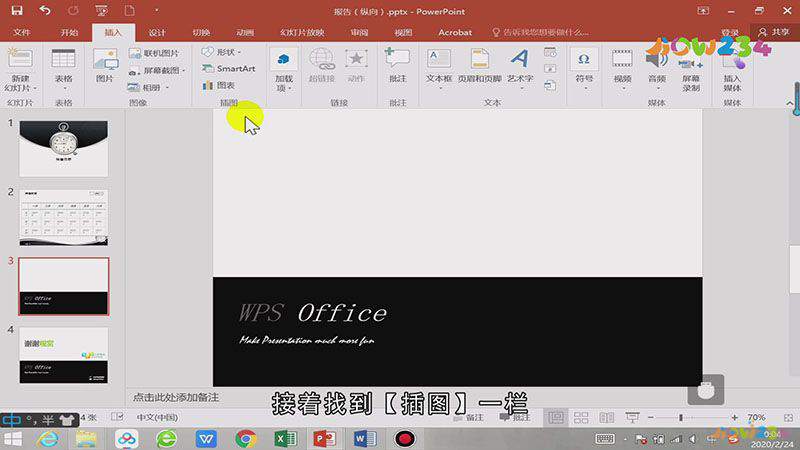Start slideshow from the quick access toolbar
The image size is (800, 450).
click(101, 10)
